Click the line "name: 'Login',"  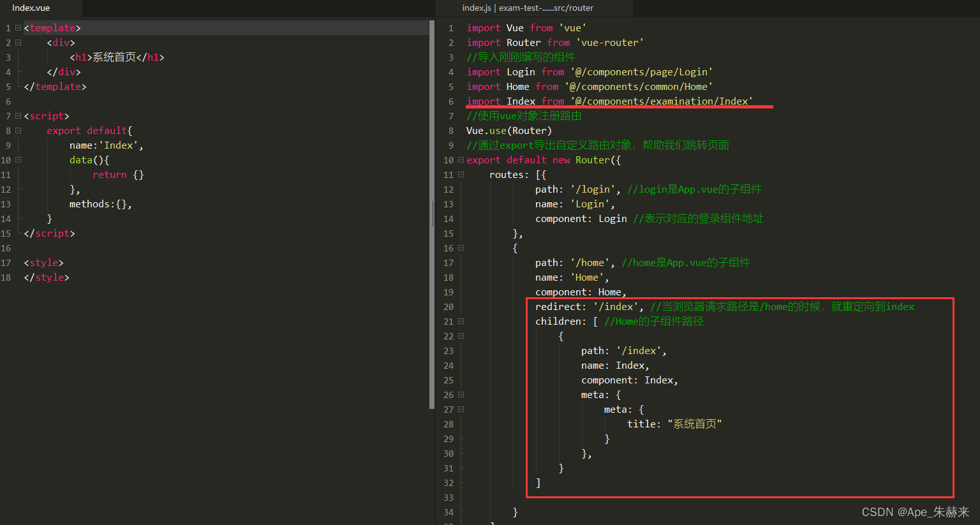575,204
